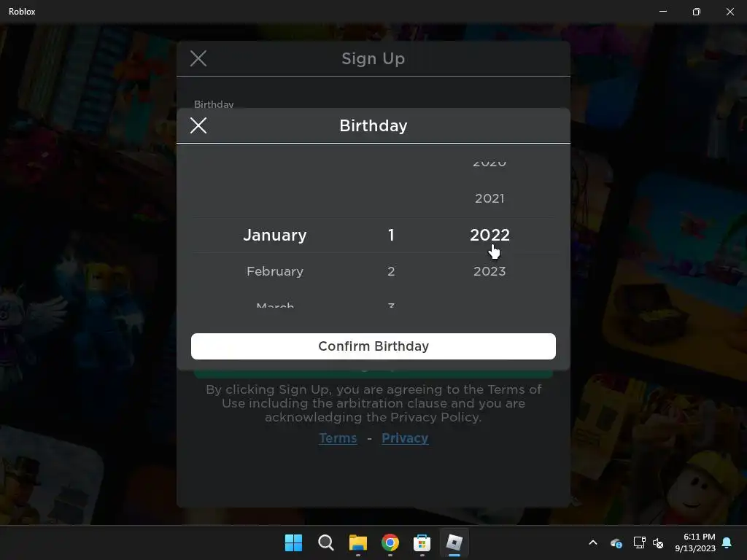
Task: Close the Birthday picker dialog
Action: coord(198,125)
